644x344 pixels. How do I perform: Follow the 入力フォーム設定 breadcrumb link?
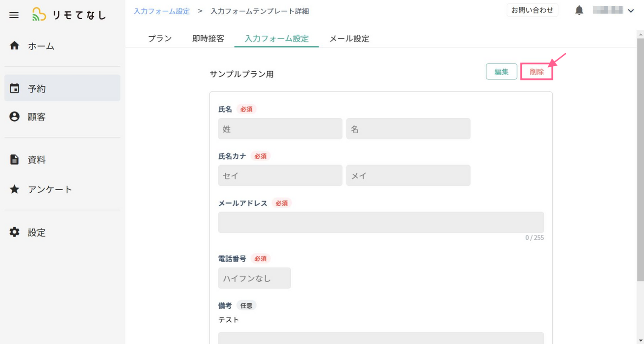pyautogui.click(x=162, y=11)
